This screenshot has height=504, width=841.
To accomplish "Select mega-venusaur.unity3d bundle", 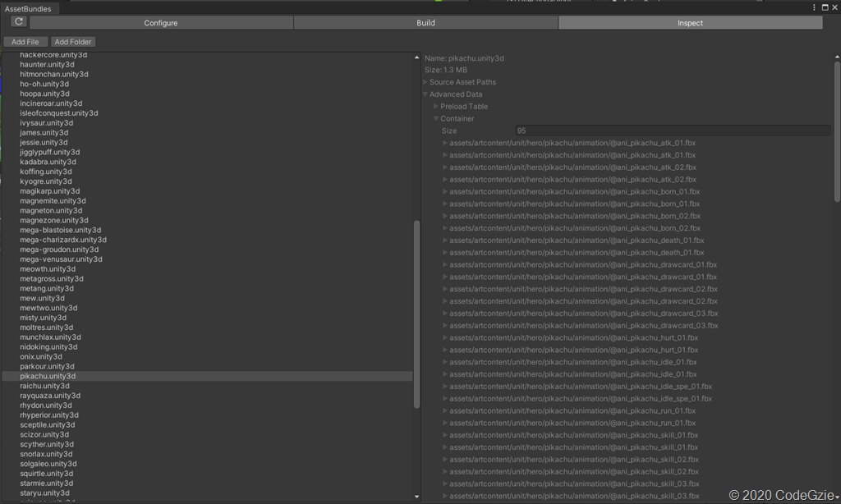I will point(61,259).
